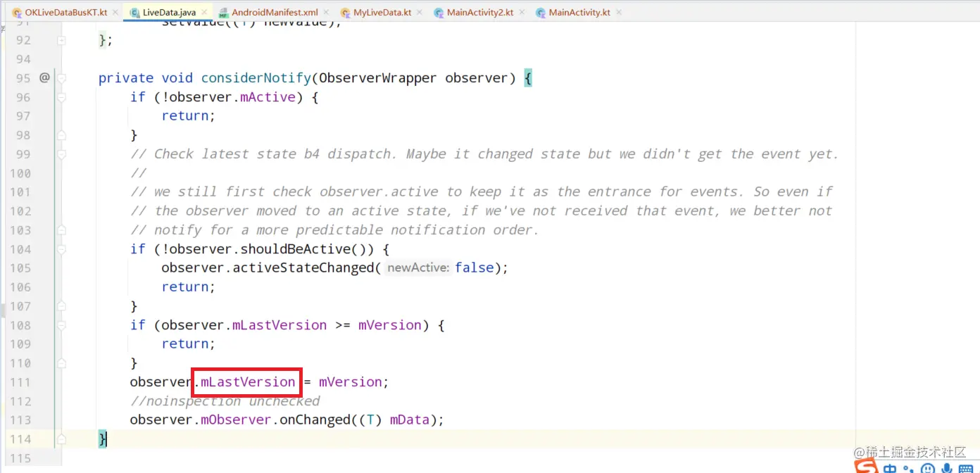980x473 pixels.
Task: Click the false literal on line 105
Action: (474, 268)
